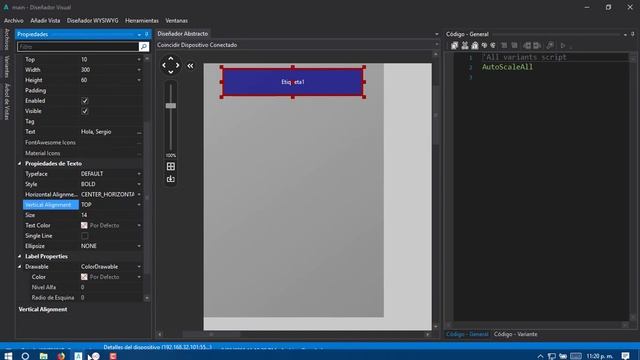Show hidden system tray icons
The width and height of the screenshot is (640, 360).
pos(540,356)
